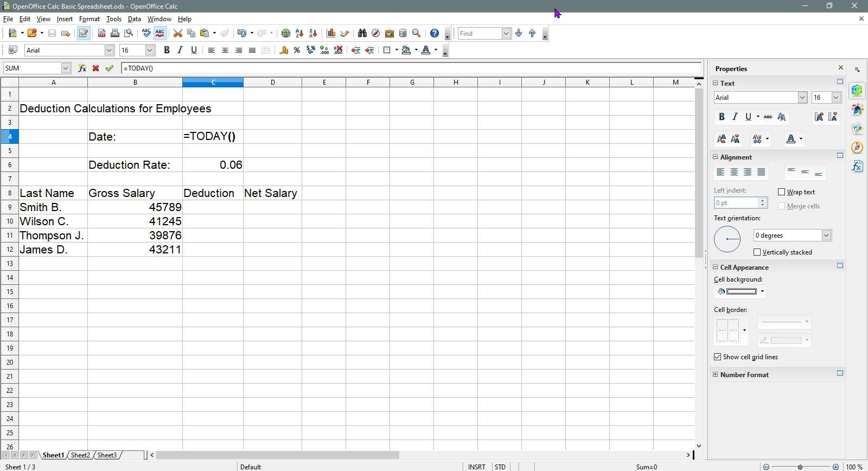Open the Format menu
This screenshot has width=868, height=471.
[x=90, y=18]
